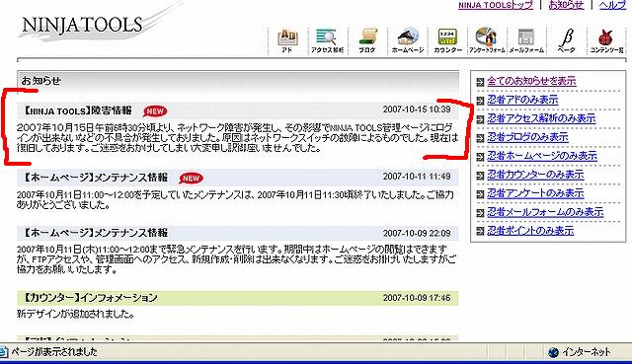Image resolution: width=632 pixels, height=364 pixels.
Task: Click the お知らせ section header
Action: (238, 81)
